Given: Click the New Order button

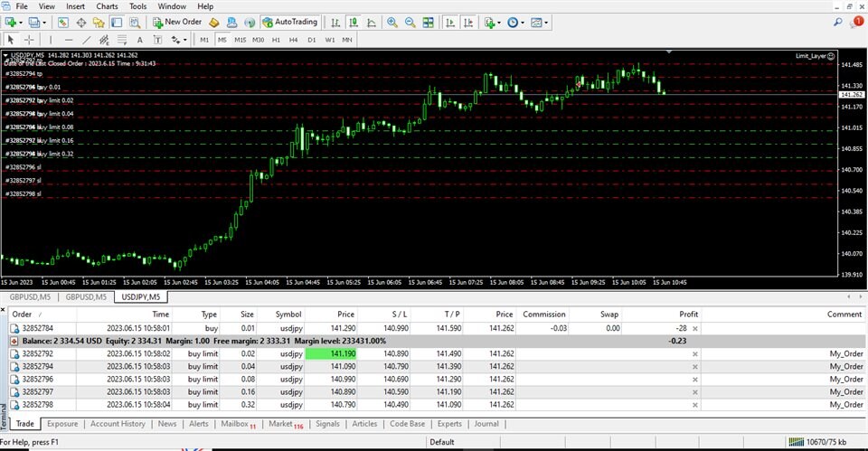Looking at the screenshot, I should (x=178, y=22).
